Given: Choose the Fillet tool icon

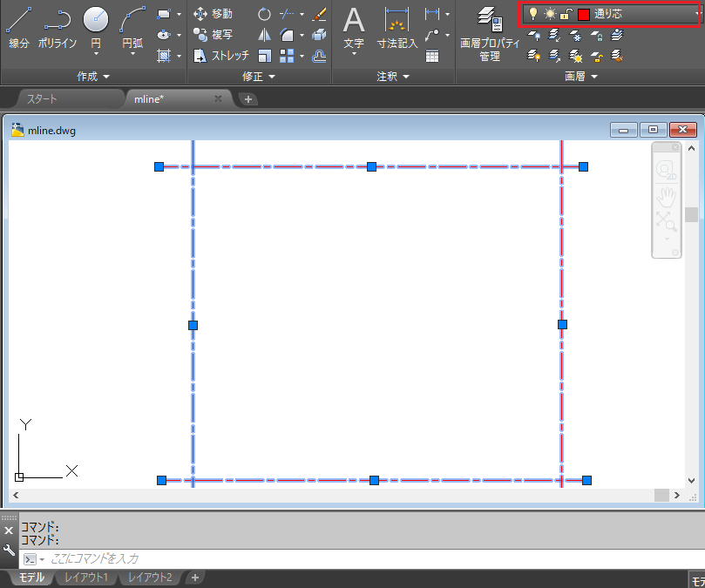Looking at the screenshot, I should click(x=287, y=35).
